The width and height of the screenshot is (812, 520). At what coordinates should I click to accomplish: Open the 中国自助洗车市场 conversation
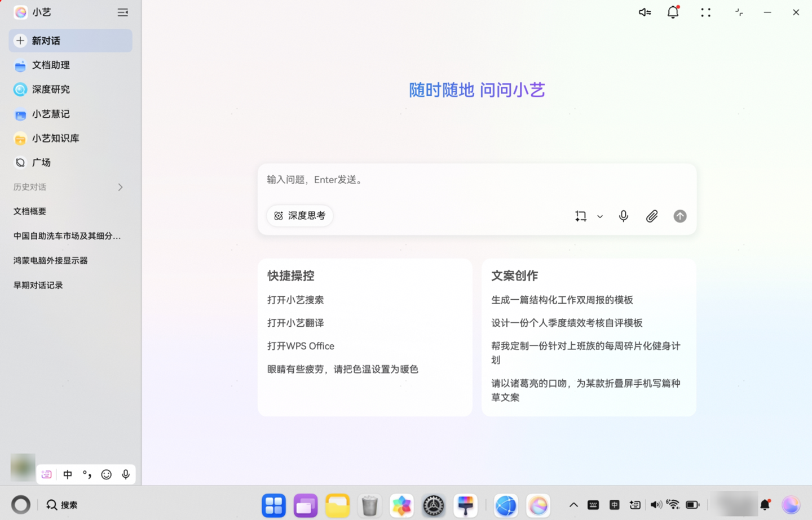pos(67,235)
